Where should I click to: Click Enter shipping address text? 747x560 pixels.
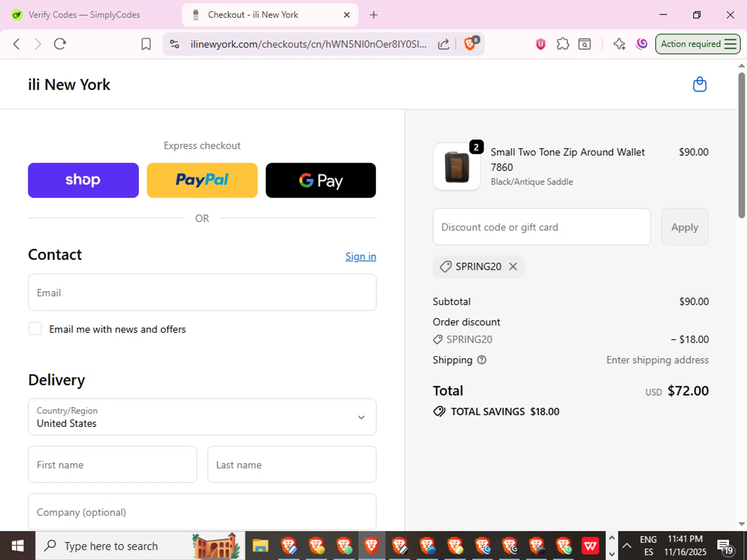(x=657, y=360)
